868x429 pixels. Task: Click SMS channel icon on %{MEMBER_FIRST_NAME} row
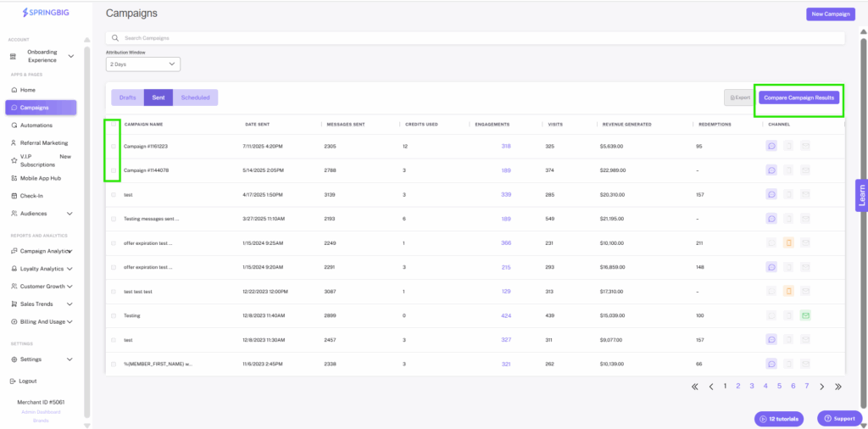pos(771,364)
